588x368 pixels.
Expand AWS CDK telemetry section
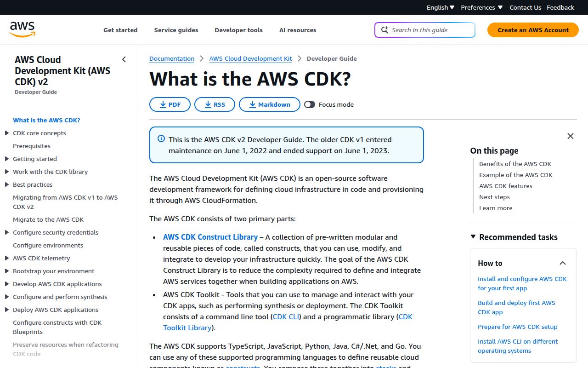(x=7, y=258)
